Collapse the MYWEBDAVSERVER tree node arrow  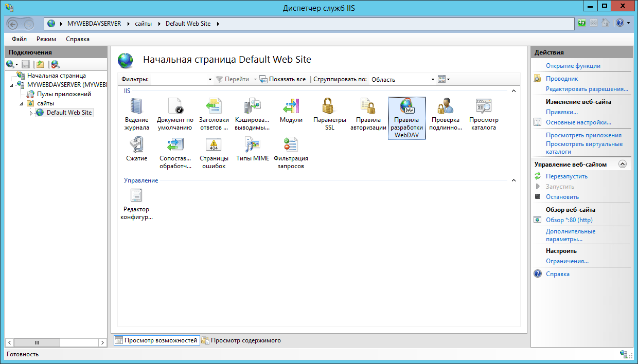pos(12,85)
